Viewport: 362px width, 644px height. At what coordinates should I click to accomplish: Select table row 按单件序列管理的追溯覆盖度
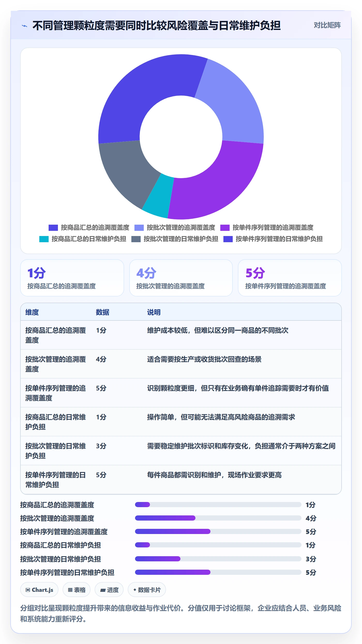181,393
